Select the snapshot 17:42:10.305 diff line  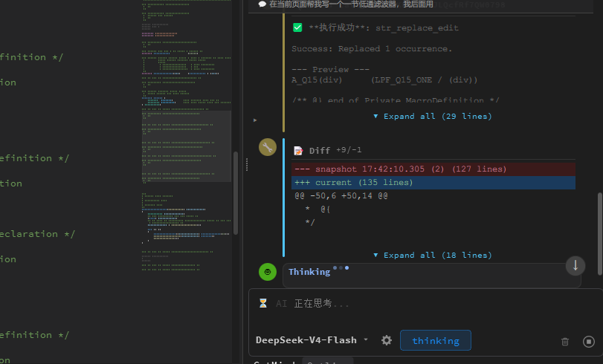tap(433, 169)
